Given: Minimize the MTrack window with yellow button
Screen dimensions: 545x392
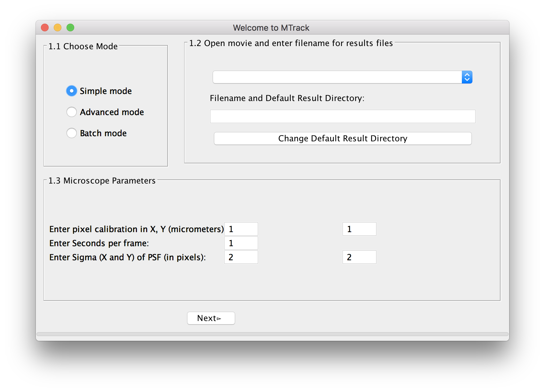Looking at the screenshot, I should point(58,27).
